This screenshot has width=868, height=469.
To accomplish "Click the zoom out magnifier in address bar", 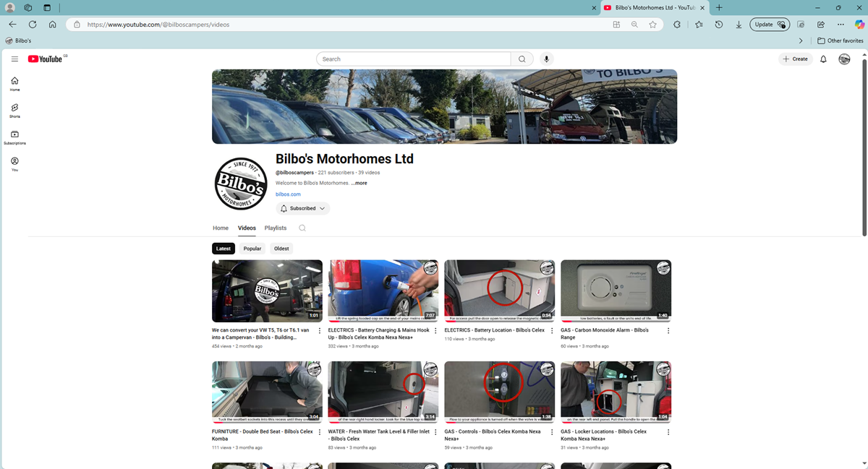I will point(634,25).
